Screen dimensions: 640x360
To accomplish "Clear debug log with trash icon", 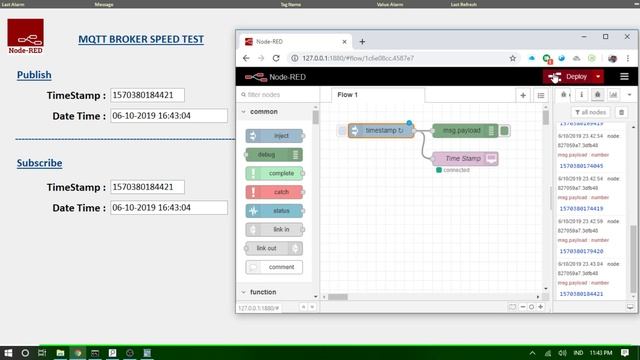I will point(621,112).
